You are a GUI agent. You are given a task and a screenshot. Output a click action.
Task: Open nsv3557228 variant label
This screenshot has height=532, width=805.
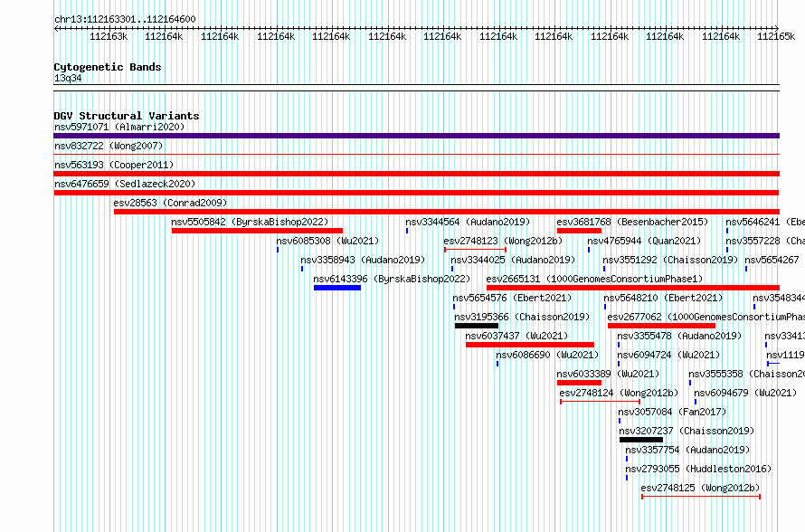765,241
